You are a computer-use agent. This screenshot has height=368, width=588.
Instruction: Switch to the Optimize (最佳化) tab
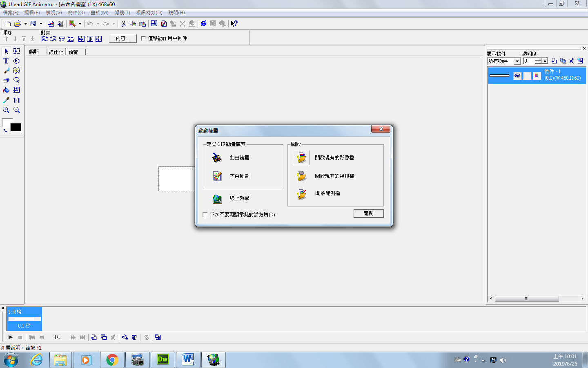[x=56, y=52]
